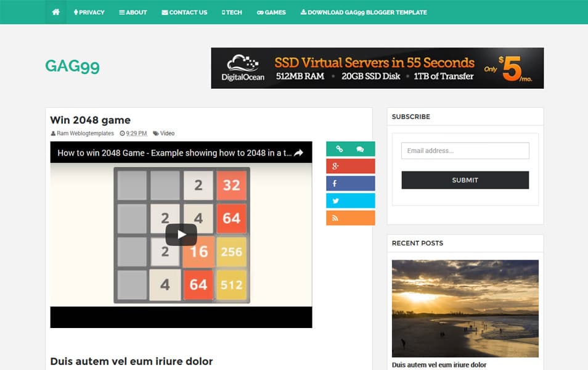Open the sunset beach recent post thumbnail
This screenshot has width=588, height=370.
[x=465, y=308]
